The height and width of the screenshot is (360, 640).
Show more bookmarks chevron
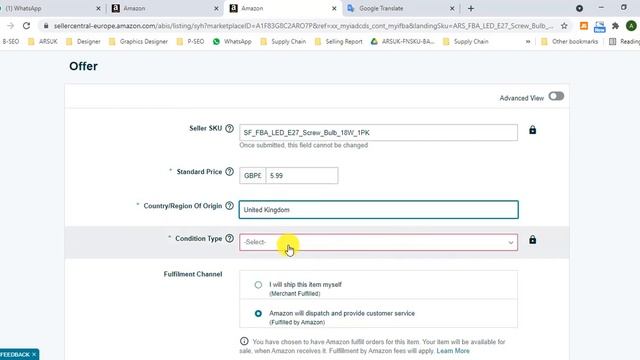(x=528, y=42)
